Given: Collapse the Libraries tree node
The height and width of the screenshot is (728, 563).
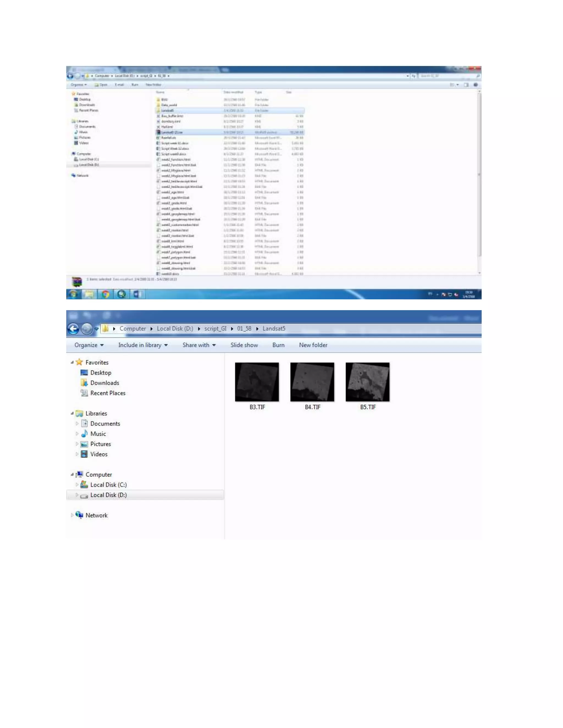Looking at the screenshot, I should pyautogui.click(x=72, y=413).
